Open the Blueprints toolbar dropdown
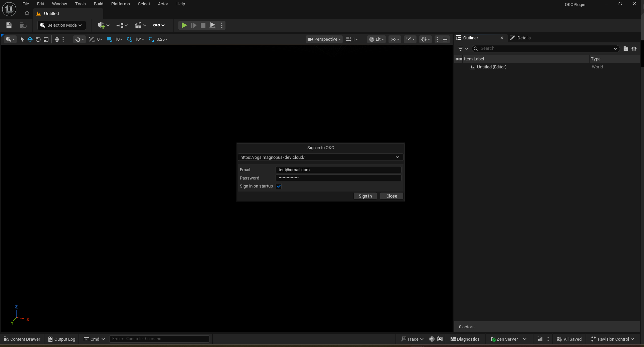The image size is (644, 347). coord(122,25)
